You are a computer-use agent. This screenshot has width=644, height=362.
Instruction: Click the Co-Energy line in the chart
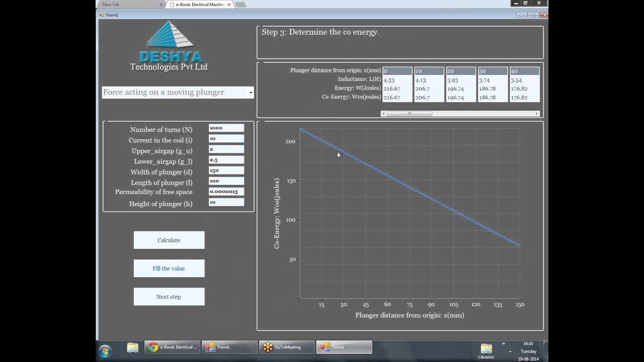point(410,188)
